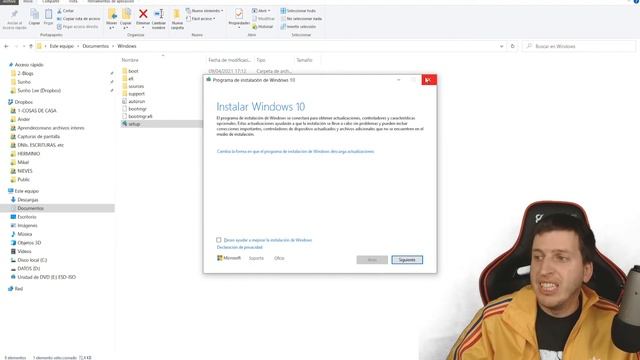Click the Siguiente button in the installer
640x360 pixels.
407,260
